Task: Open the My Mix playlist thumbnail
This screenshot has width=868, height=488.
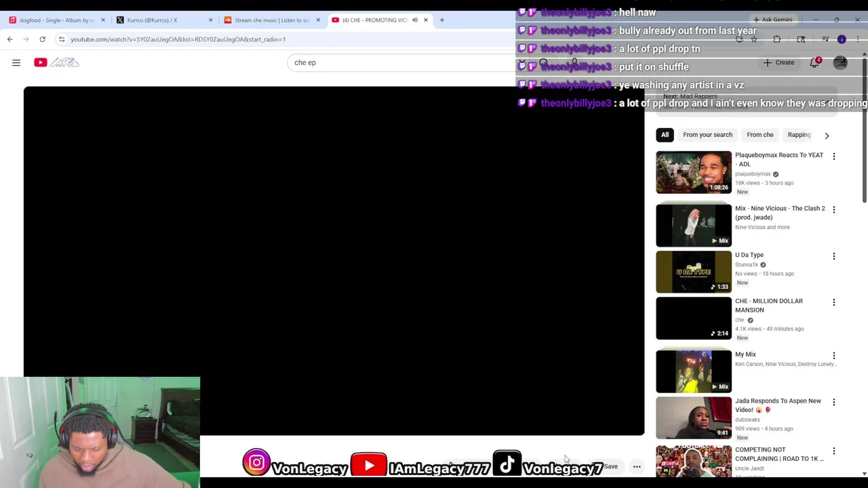Action: pyautogui.click(x=694, y=371)
